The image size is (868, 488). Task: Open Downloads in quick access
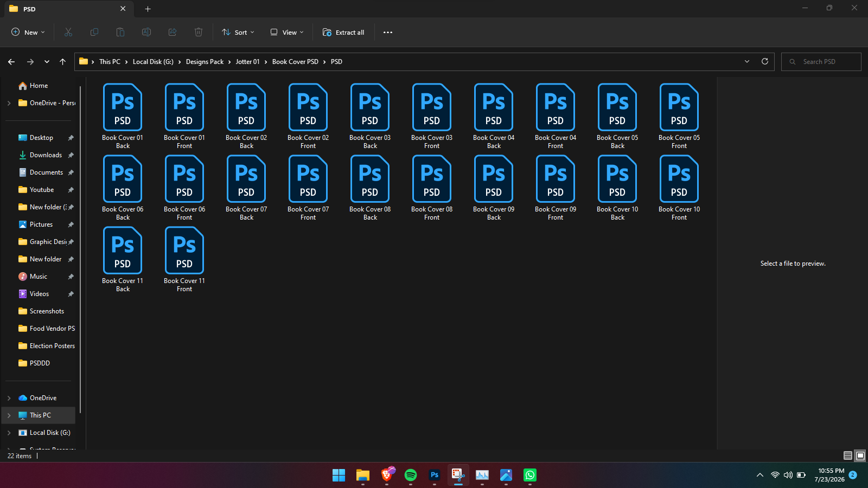(46, 155)
